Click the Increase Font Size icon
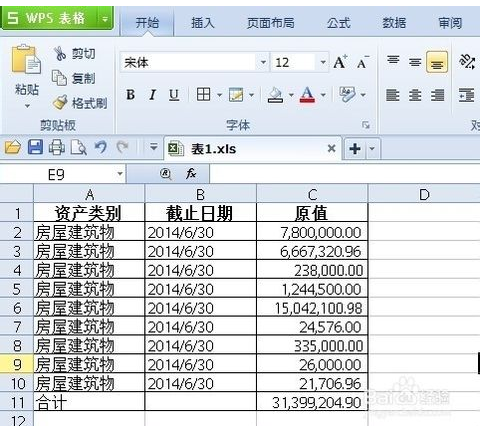The width and height of the screenshot is (480, 426). [x=340, y=62]
